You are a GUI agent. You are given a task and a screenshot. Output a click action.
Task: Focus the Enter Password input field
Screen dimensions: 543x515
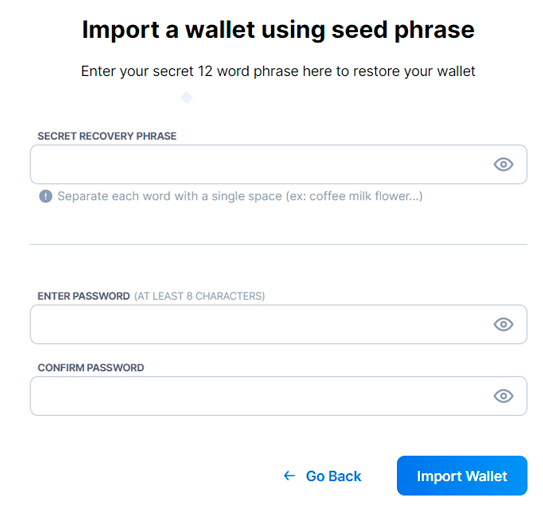pos(278,324)
